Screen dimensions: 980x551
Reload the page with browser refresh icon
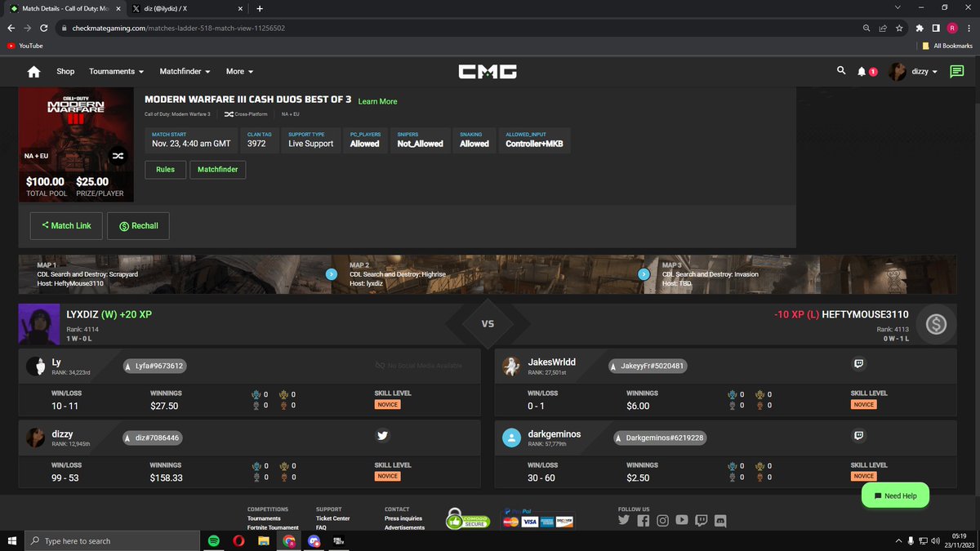[x=43, y=28]
